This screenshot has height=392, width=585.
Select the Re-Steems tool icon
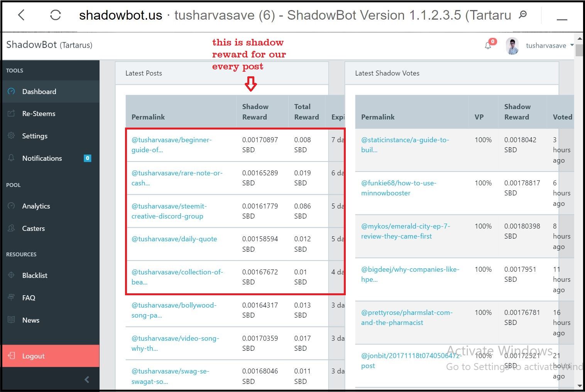pos(11,113)
